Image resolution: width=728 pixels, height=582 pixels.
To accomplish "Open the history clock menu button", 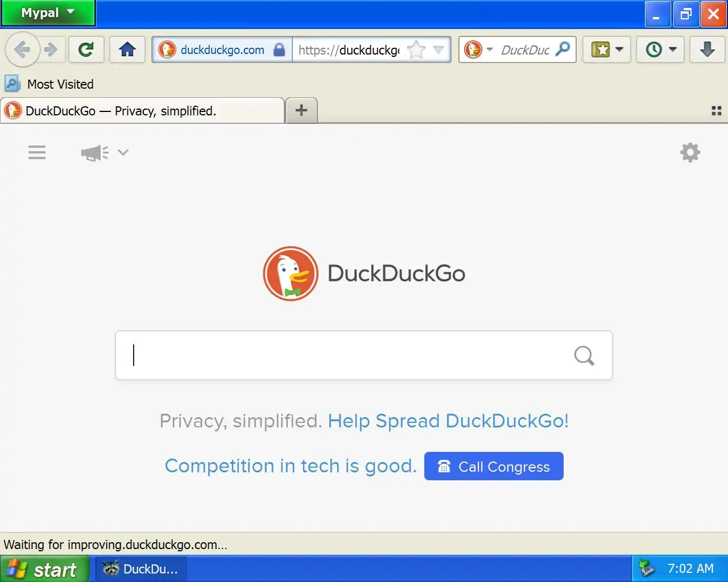I will pos(660,49).
